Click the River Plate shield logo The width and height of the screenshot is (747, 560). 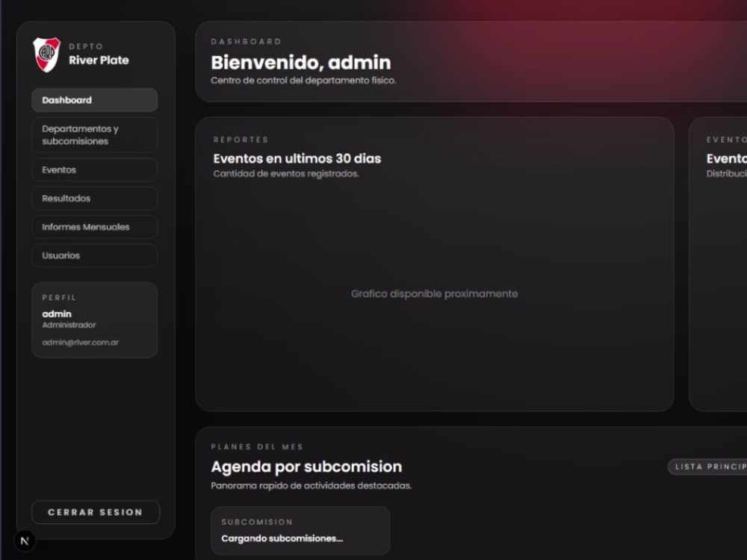46,55
